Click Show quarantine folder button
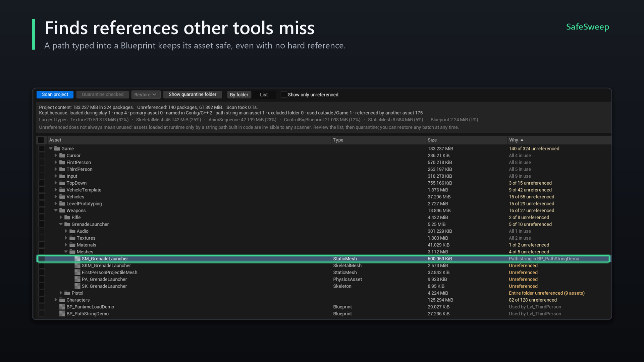This screenshot has height=362, width=644. pos(193,95)
